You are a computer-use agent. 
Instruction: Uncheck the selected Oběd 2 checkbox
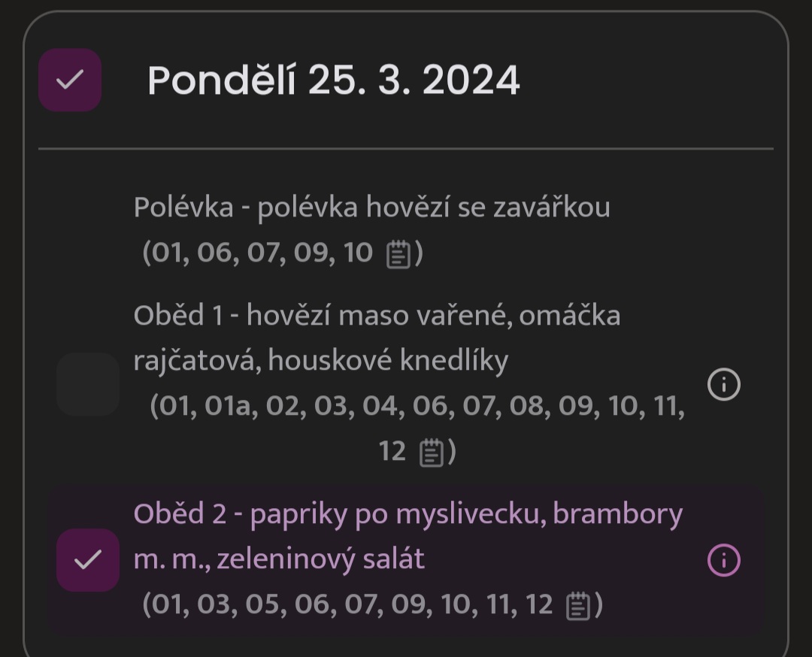point(88,560)
